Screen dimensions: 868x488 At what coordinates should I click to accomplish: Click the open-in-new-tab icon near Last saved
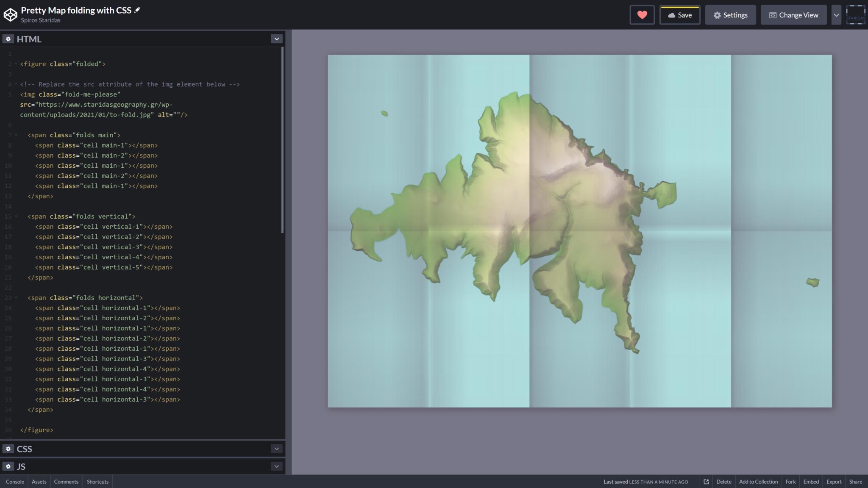pyautogui.click(x=707, y=482)
